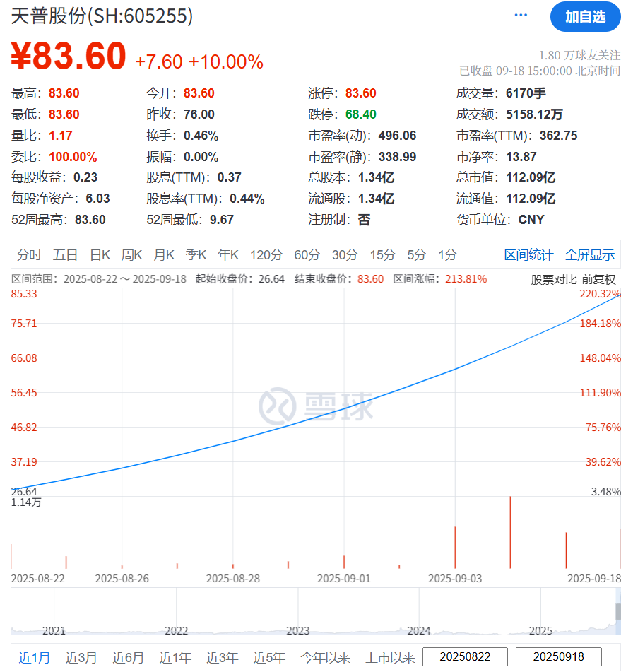
Task: Click the start date field 20250822
Action: [464, 657]
